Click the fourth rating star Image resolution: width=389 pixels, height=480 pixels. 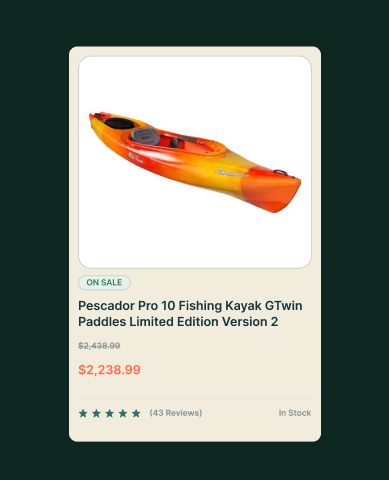coord(123,413)
